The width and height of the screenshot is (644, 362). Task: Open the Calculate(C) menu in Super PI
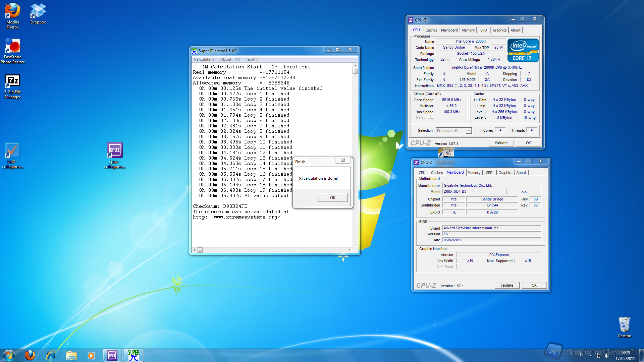(x=205, y=59)
